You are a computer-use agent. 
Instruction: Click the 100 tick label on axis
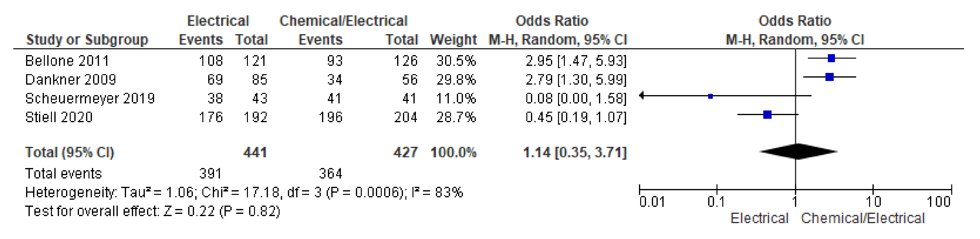coord(939,202)
